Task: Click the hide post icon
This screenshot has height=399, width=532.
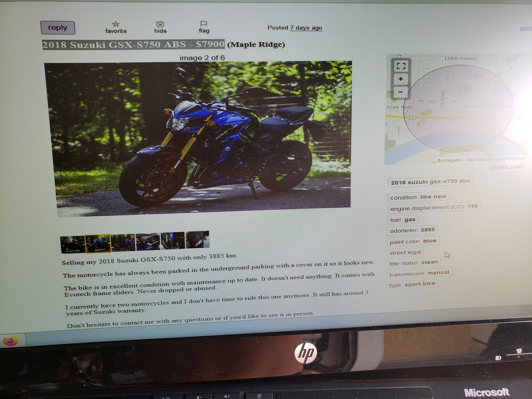Action: pos(160,24)
